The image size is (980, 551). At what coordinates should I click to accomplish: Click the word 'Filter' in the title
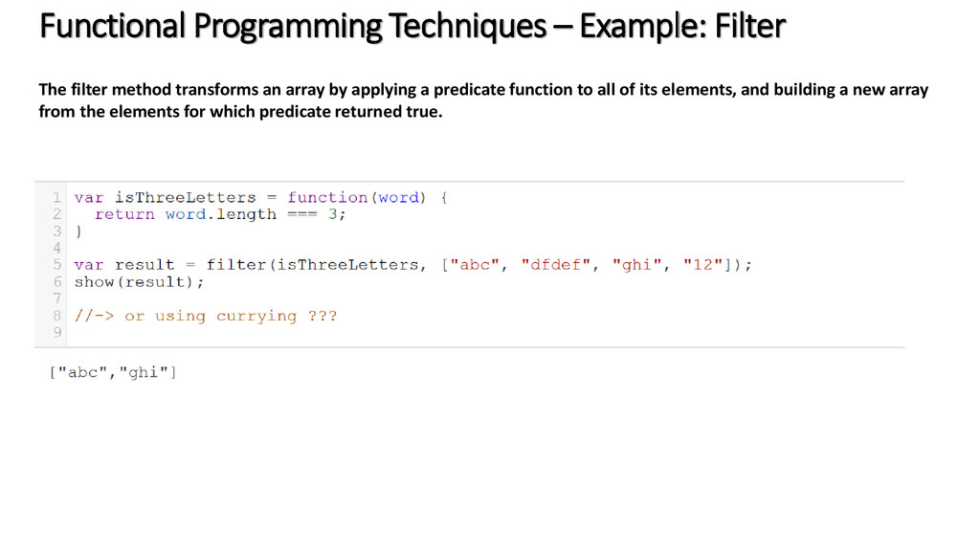tap(749, 26)
